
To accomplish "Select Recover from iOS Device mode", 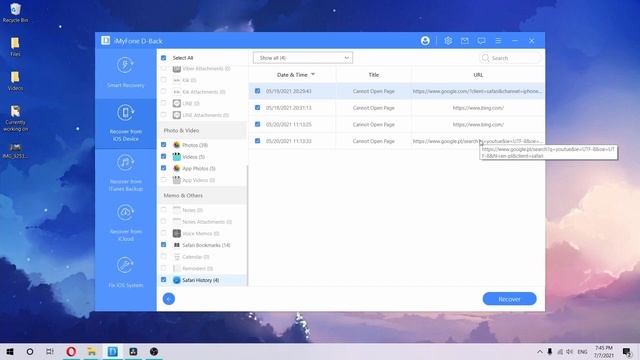I will [125, 123].
